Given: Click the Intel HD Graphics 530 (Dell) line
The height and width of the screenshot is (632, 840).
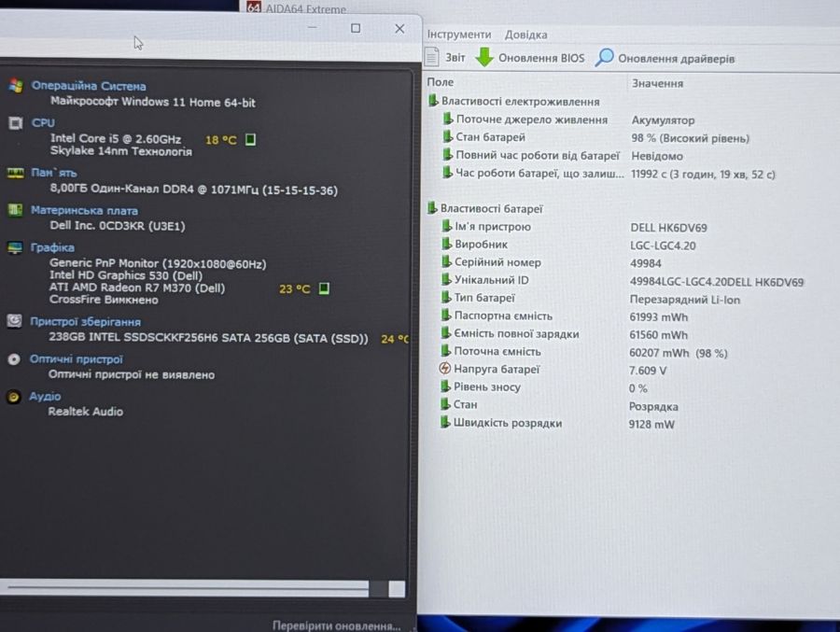Looking at the screenshot, I should click(x=126, y=275).
